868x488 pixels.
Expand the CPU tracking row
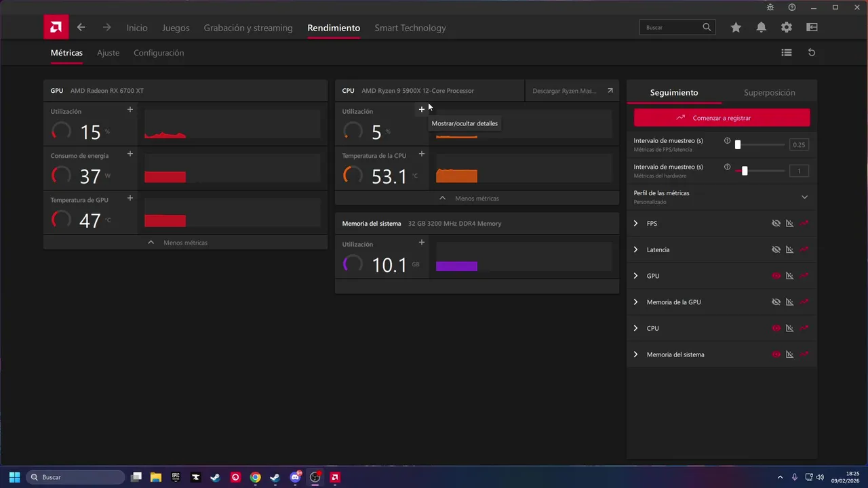pyautogui.click(x=635, y=328)
